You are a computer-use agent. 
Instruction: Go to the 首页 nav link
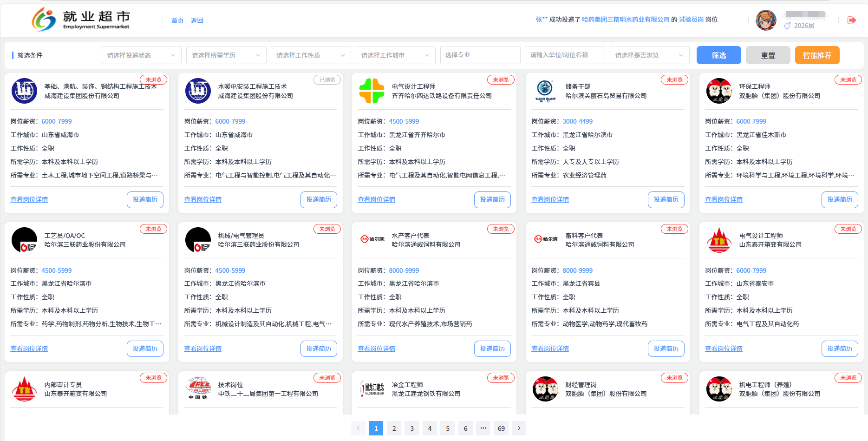click(177, 20)
